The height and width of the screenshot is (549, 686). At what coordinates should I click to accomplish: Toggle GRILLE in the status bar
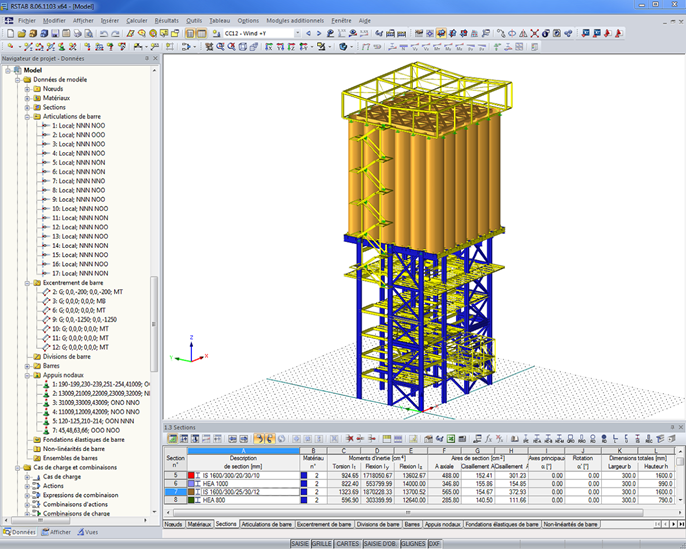(321, 543)
